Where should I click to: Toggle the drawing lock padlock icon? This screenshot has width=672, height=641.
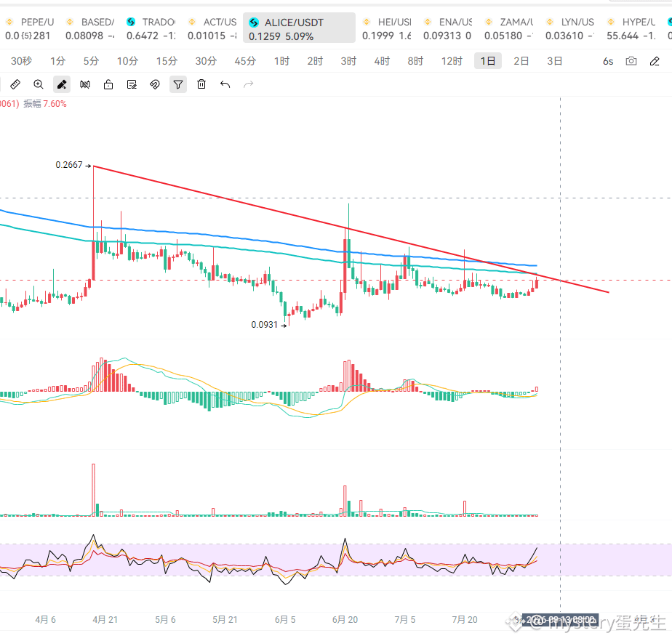pyautogui.click(x=108, y=84)
